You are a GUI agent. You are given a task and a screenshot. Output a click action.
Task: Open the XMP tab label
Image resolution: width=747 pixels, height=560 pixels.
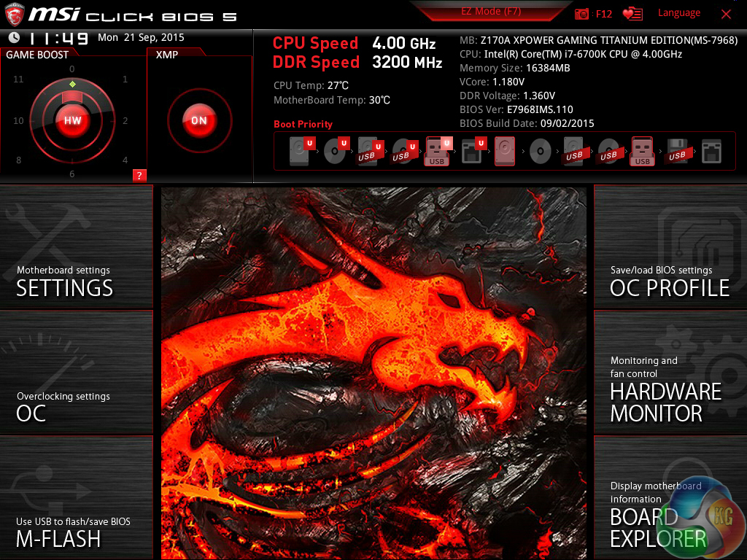pos(167,55)
